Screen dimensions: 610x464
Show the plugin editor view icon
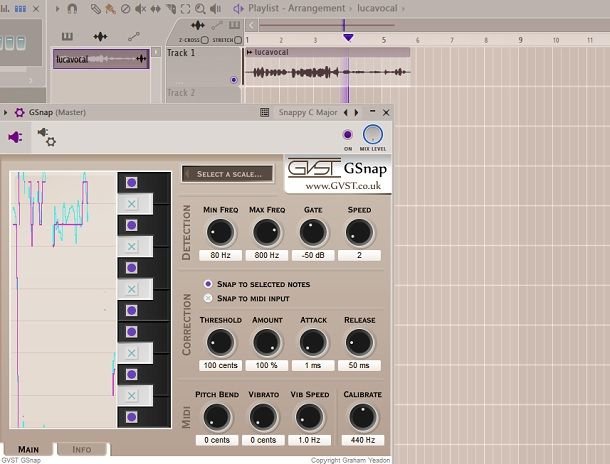click(x=15, y=137)
